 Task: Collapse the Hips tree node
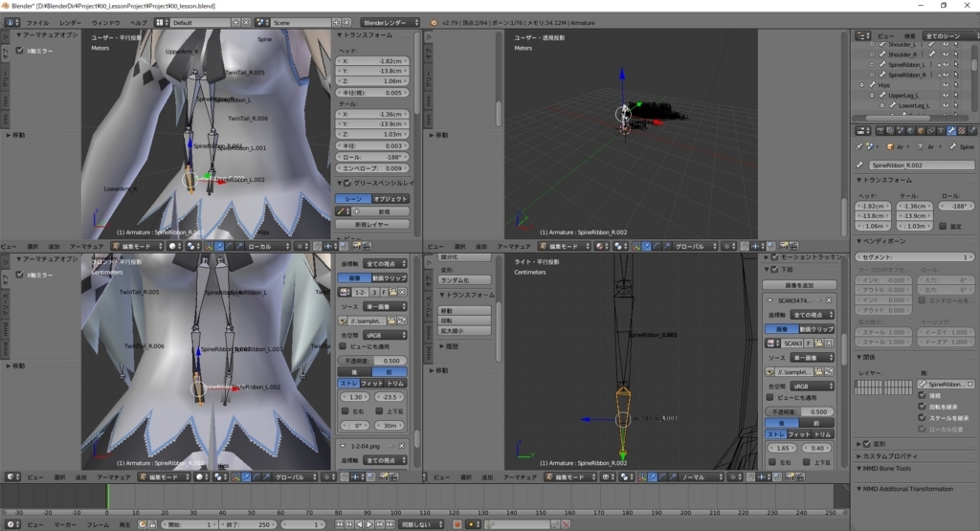[x=862, y=85]
